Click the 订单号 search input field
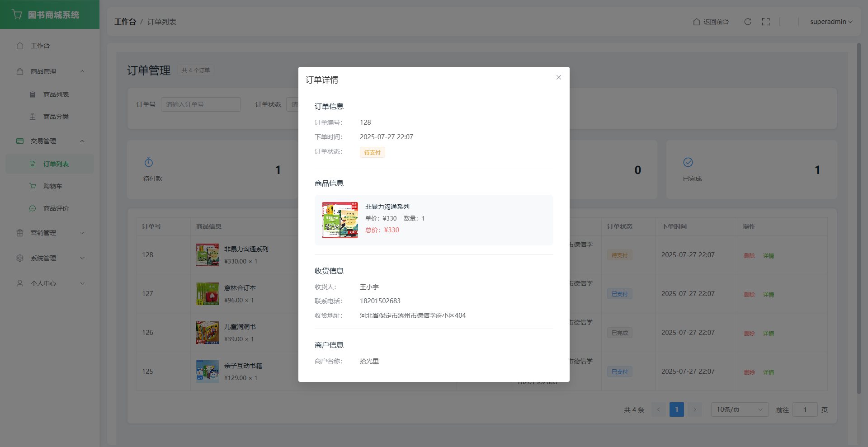Image resolution: width=868 pixels, height=447 pixels. point(201,104)
